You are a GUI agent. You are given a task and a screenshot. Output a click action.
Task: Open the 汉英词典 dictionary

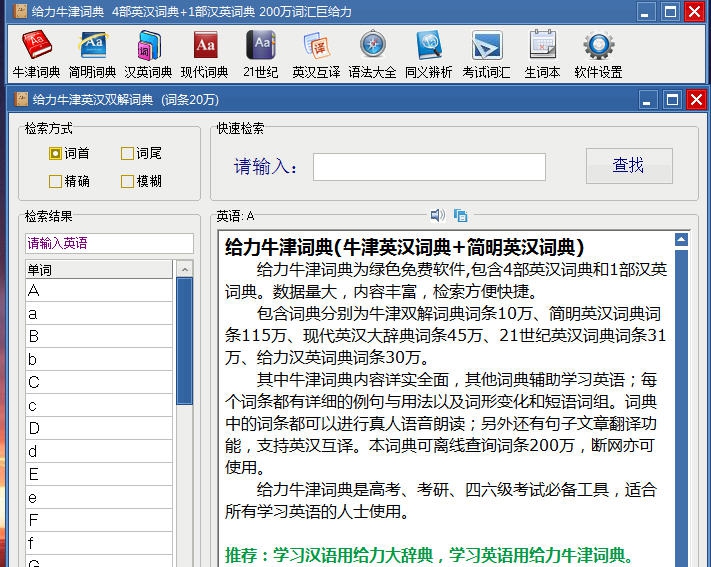pos(148,54)
